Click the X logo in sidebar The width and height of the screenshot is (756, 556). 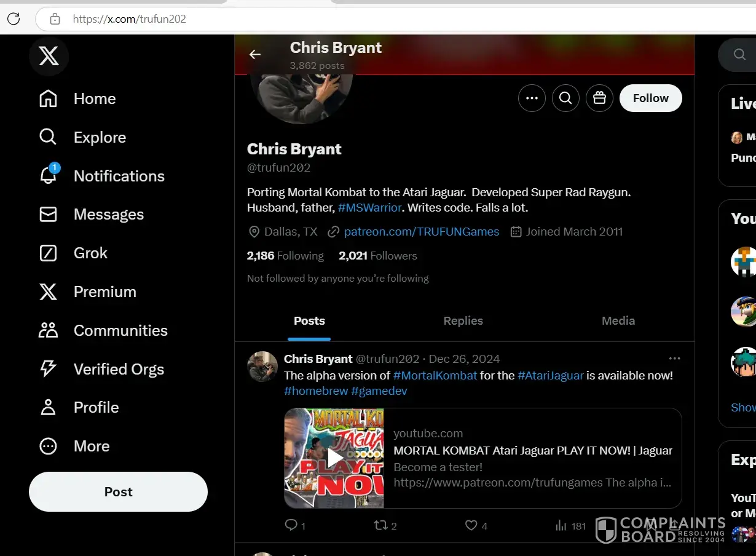[x=49, y=57]
